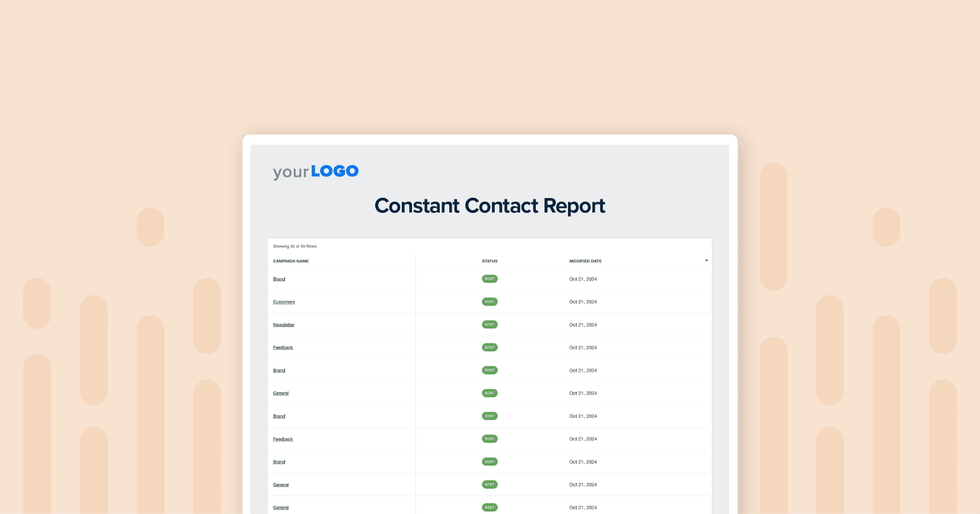This screenshot has height=514, width=980.
Task: Click the Showing 35 of 35 Rows text
Action: (295, 246)
